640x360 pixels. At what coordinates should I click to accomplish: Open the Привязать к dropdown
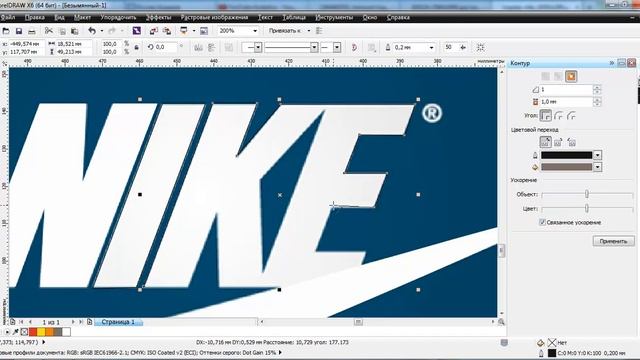[309, 31]
